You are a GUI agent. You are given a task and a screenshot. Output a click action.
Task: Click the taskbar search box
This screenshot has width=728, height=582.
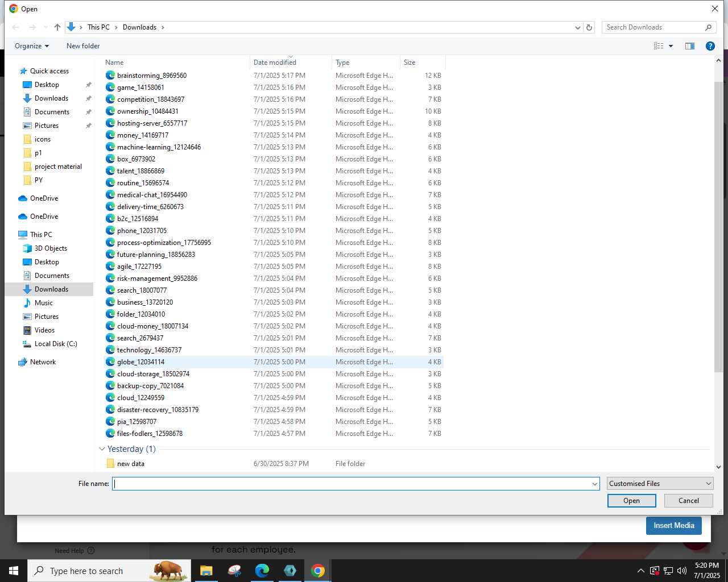coord(108,571)
